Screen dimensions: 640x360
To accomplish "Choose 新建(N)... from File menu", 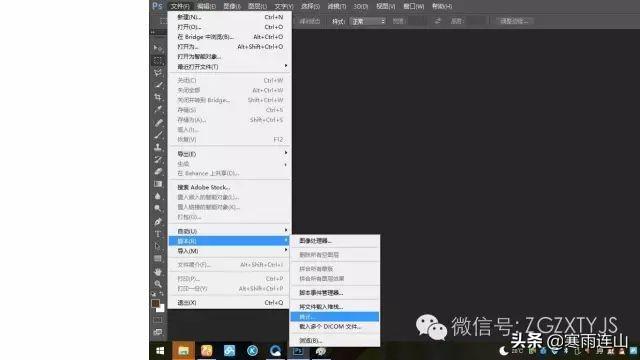I will 229,17.
